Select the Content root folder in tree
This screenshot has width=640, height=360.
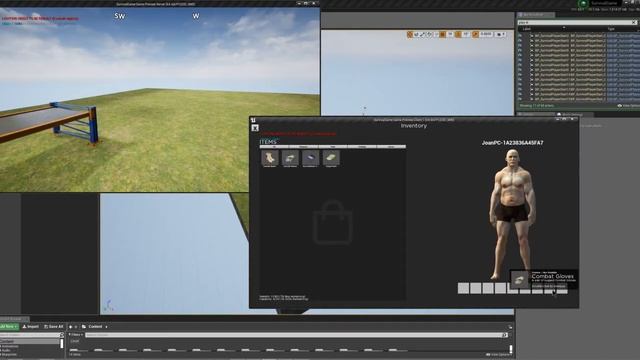29,341
